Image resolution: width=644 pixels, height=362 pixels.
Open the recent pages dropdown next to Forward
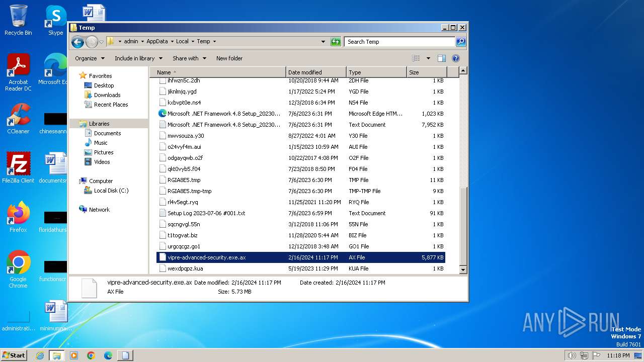click(x=101, y=42)
